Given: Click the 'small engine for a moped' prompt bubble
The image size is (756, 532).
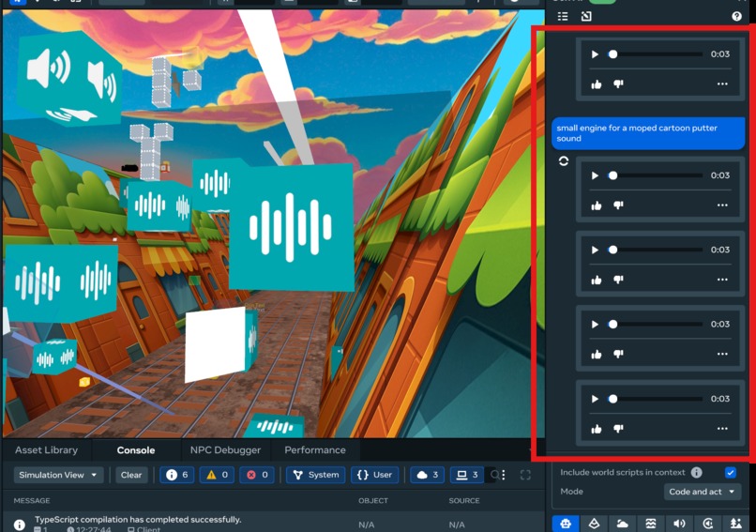Looking at the screenshot, I should (648, 133).
